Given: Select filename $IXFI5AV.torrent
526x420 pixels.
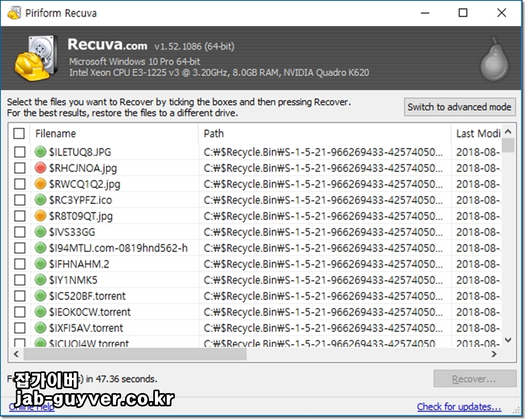Looking at the screenshot, I should (x=86, y=328).
